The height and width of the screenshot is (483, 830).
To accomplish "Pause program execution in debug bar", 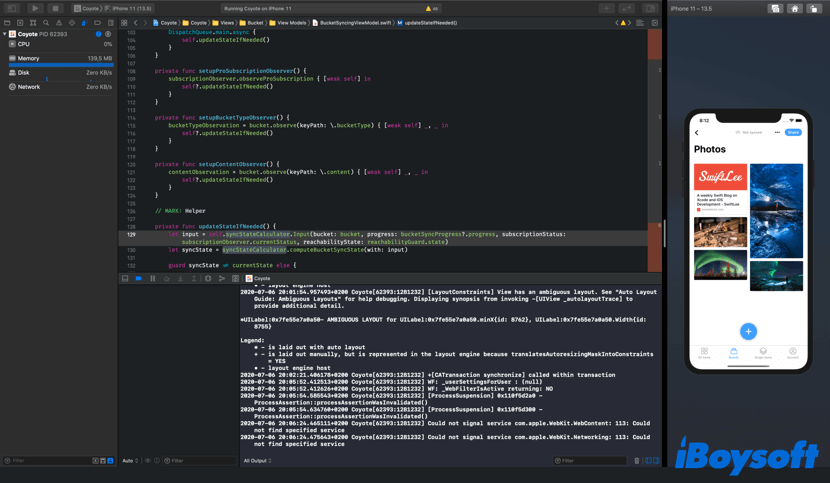I will 152,279.
